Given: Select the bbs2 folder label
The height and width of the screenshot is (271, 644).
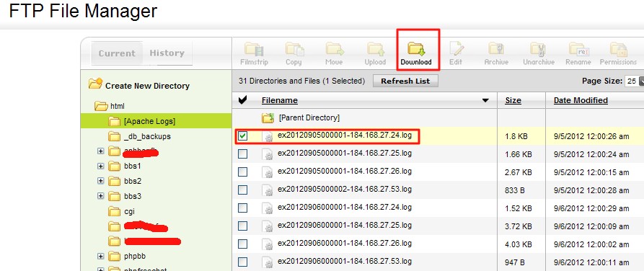Looking at the screenshot, I should tap(133, 181).
